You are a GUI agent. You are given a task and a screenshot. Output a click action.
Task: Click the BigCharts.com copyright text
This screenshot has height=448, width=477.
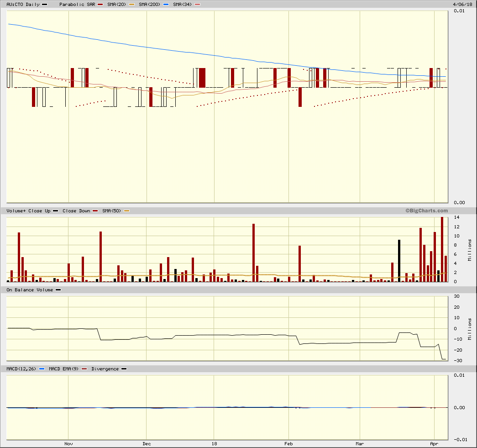pyautogui.click(x=426, y=211)
